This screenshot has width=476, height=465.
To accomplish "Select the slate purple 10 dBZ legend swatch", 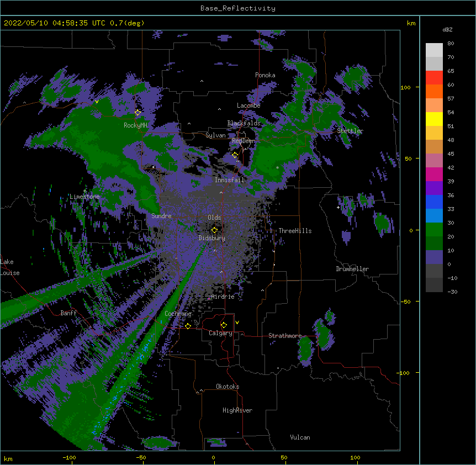I will [x=434, y=257].
